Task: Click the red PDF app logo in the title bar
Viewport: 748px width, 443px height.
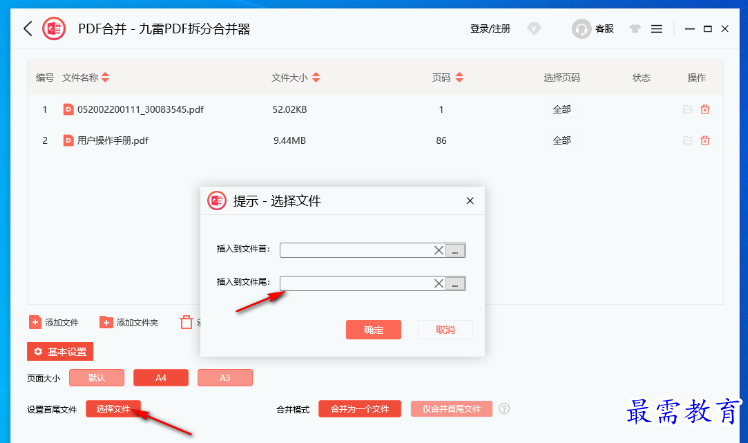Action: click(x=54, y=29)
